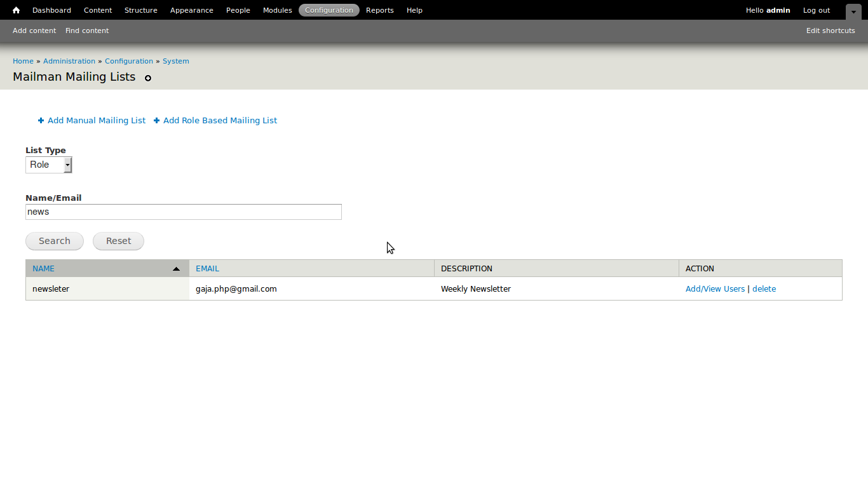Select the gaja.php@gmail.com email cell
Image resolution: width=868 pixels, height=488 pixels.
click(x=311, y=288)
